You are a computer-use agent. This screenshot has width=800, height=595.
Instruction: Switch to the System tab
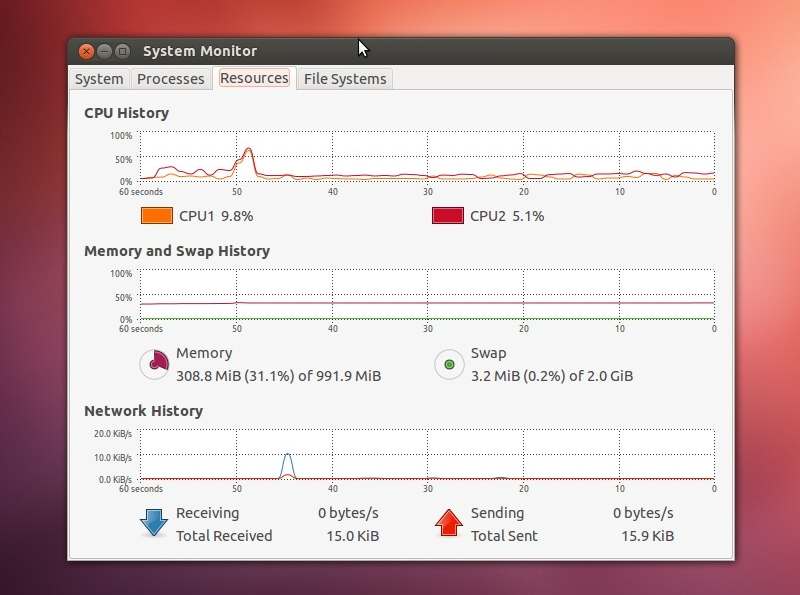pos(99,78)
